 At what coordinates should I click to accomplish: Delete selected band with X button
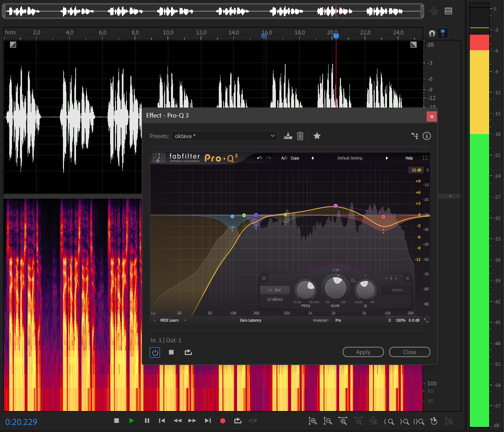[x=407, y=278]
